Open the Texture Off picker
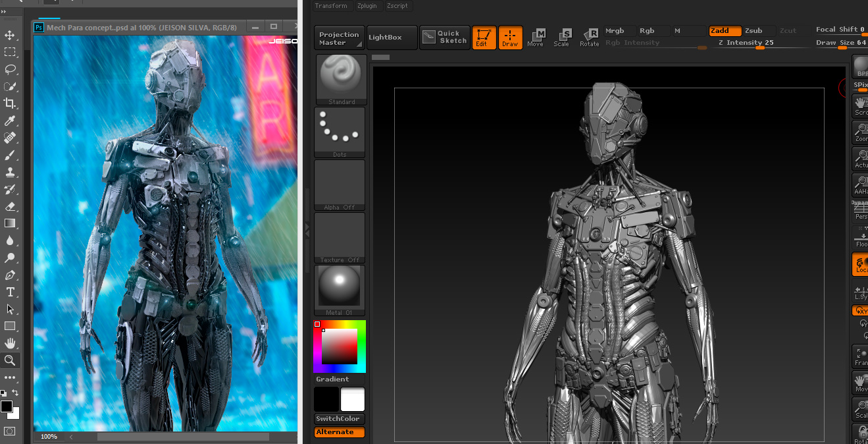 (x=341, y=238)
